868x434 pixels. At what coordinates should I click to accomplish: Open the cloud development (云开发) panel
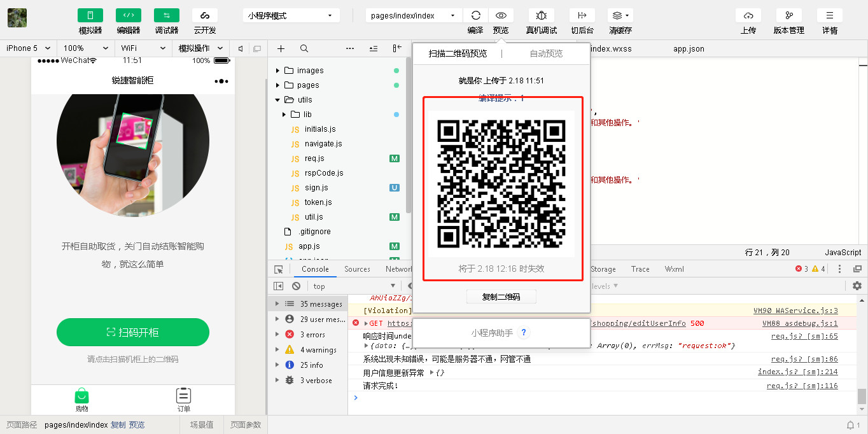[x=205, y=15]
